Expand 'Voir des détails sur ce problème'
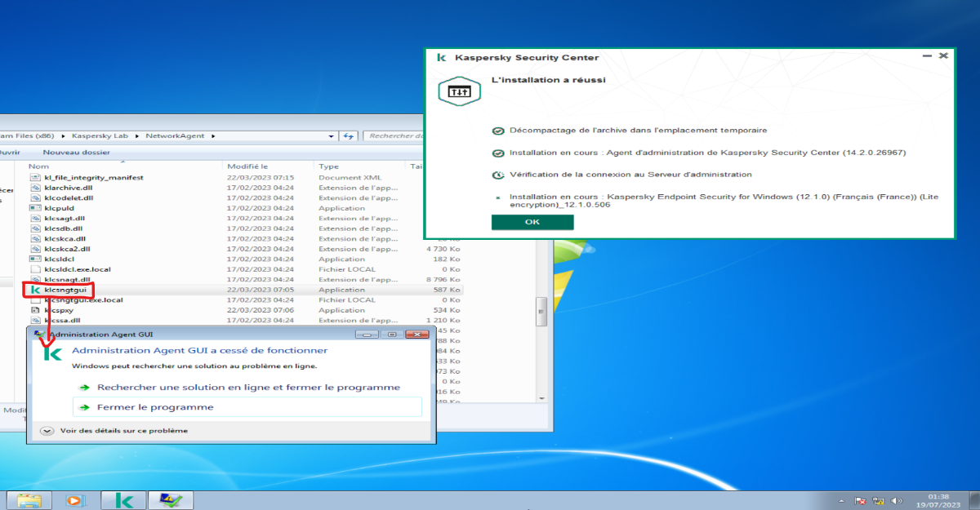The image size is (980, 510). click(47, 430)
